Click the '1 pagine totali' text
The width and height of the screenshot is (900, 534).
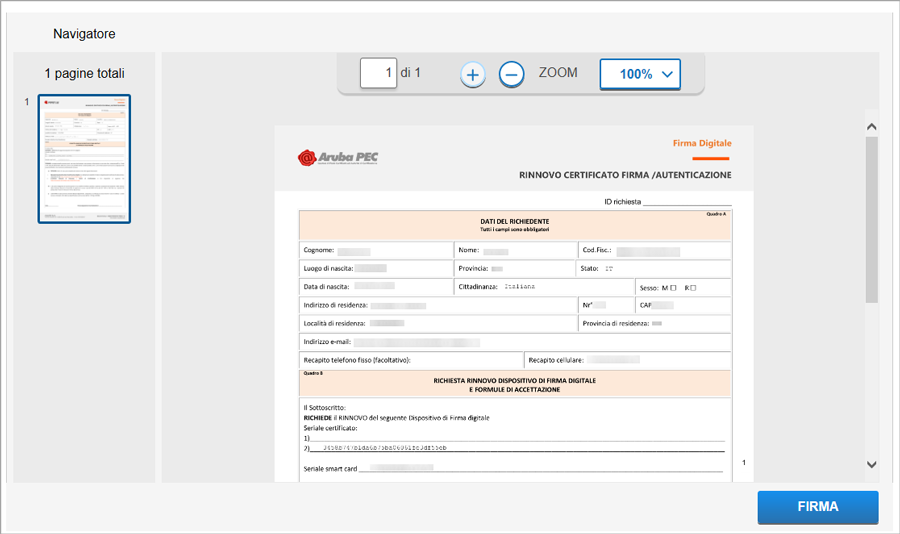coord(84,73)
